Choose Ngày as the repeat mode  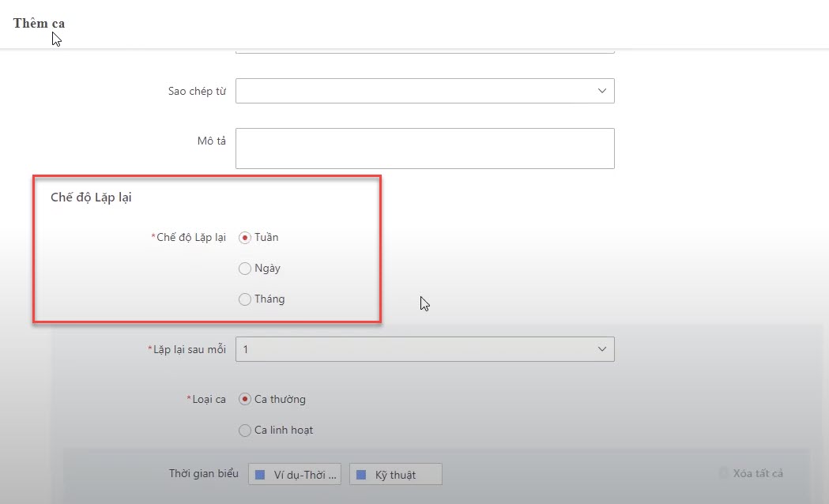tap(245, 269)
